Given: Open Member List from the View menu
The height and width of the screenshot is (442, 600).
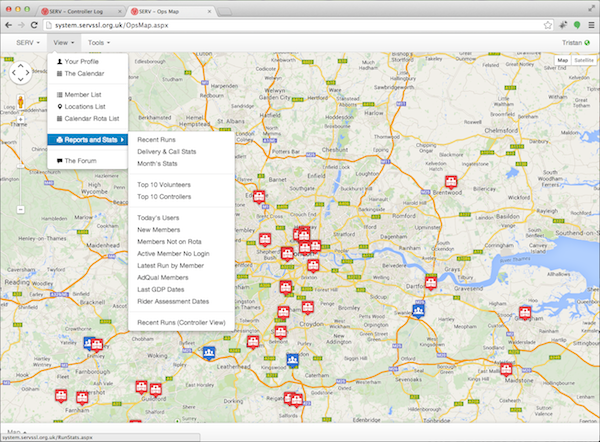Looking at the screenshot, I should click(x=85, y=93).
